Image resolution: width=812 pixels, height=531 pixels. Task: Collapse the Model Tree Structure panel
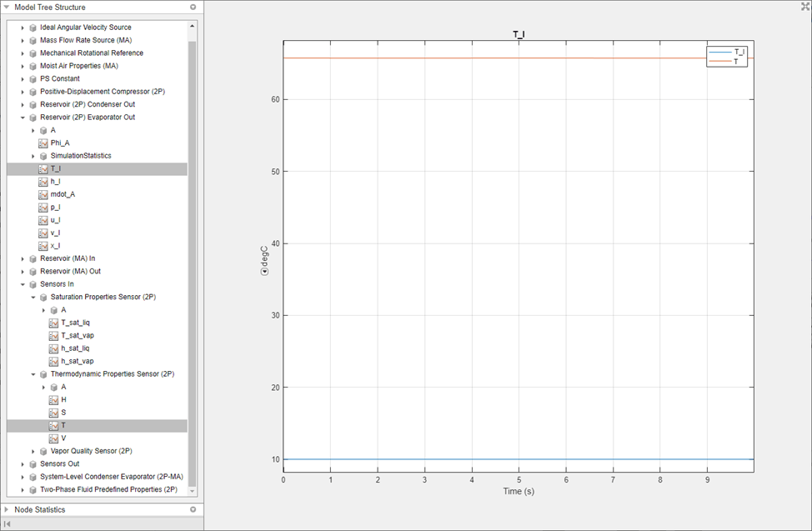(x=6, y=8)
